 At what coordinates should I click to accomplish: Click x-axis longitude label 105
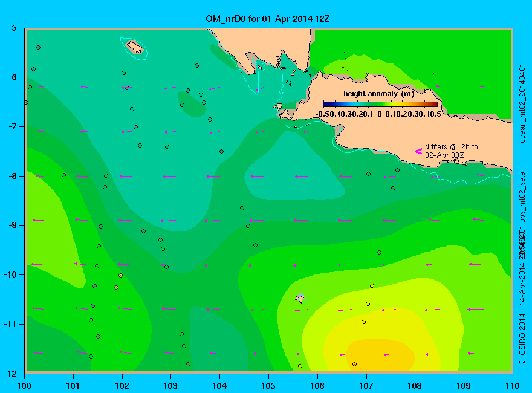(x=268, y=386)
